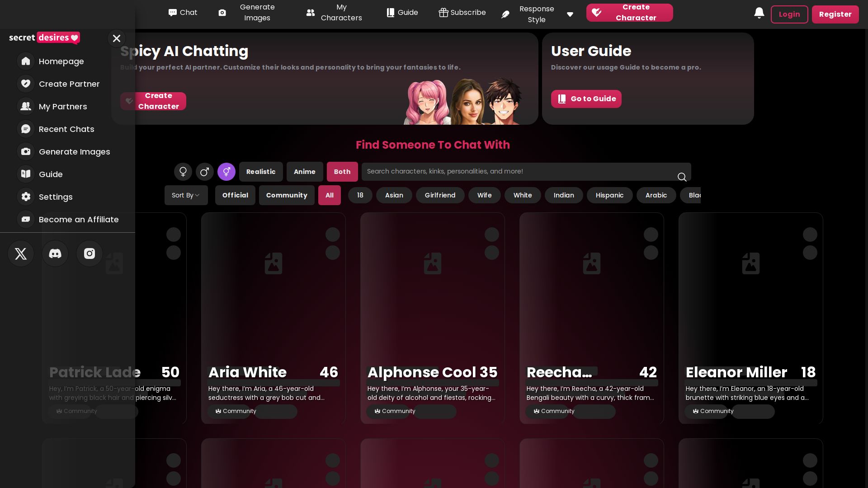Select the Community tab filter
Viewport: 868px width, 488px height.
287,195
